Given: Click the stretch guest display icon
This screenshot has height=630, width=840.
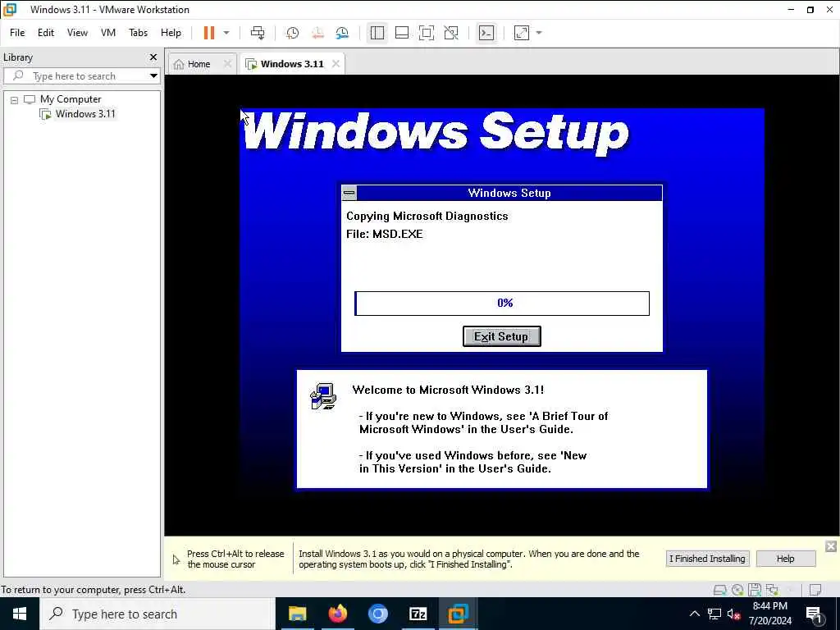Looking at the screenshot, I should 521,33.
